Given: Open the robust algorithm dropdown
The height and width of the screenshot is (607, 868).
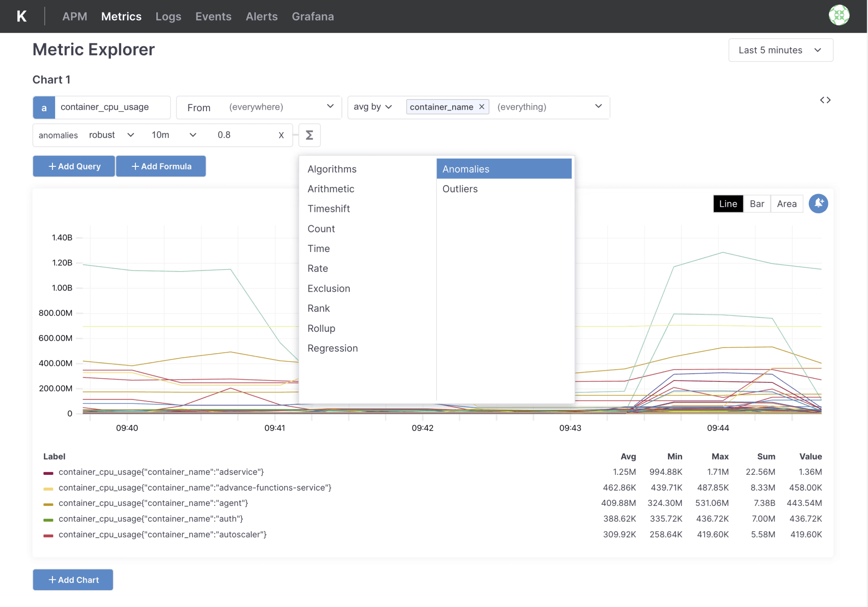Looking at the screenshot, I should tap(111, 135).
